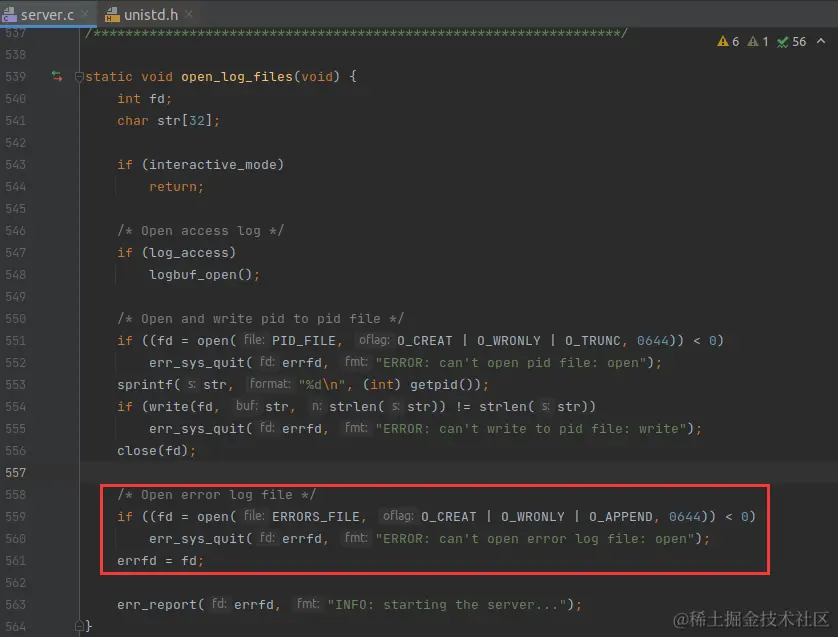Collapse the open_log_files function fold marker

[x=79, y=77]
